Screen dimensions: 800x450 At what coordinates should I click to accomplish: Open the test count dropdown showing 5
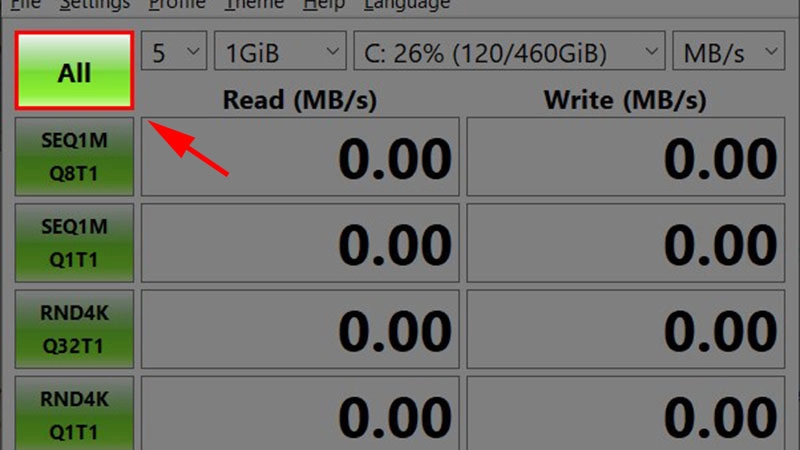[x=174, y=51]
